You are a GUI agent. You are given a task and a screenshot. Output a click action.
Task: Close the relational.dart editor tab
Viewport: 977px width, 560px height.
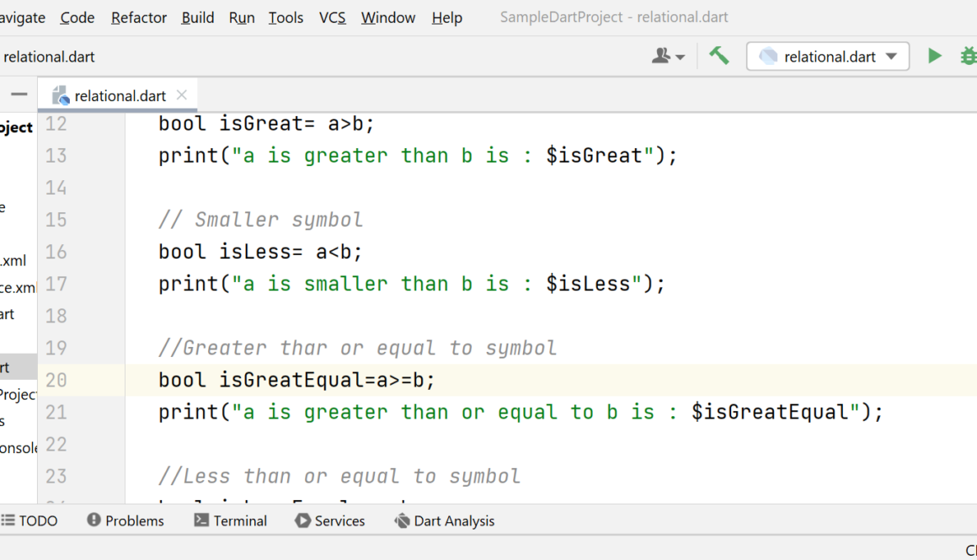(181, 95)
